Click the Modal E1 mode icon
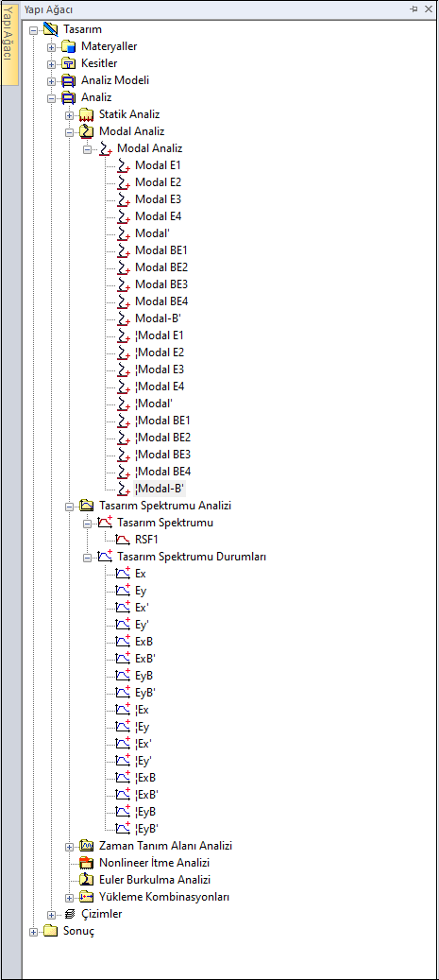This screenshot has width=439, height=980. pos(123,165)
